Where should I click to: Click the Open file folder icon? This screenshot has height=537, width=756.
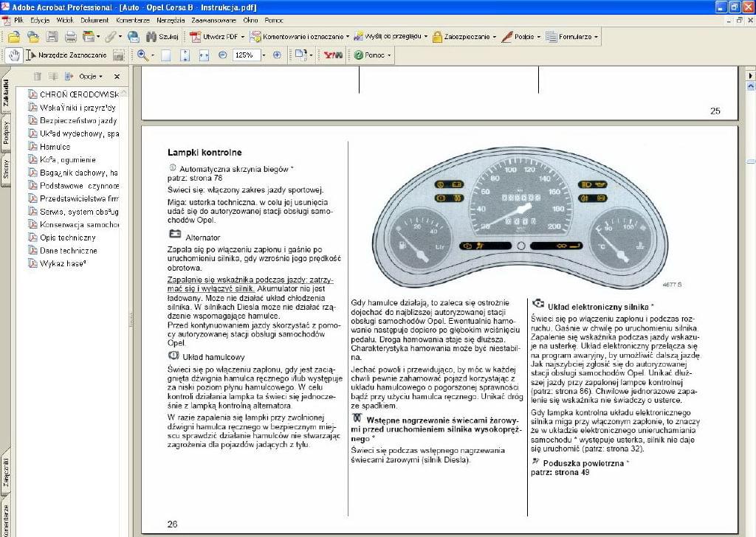14,37
